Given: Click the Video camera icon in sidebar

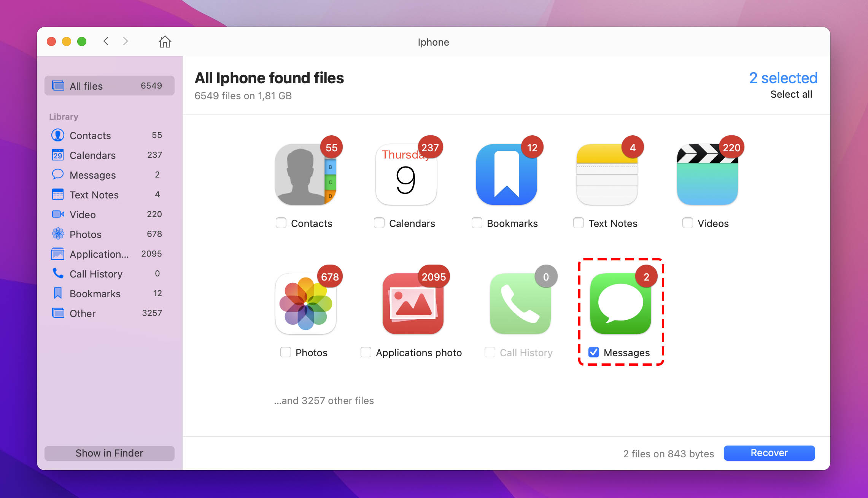Looking at the screenshot, I should click(x=58, y=214).
